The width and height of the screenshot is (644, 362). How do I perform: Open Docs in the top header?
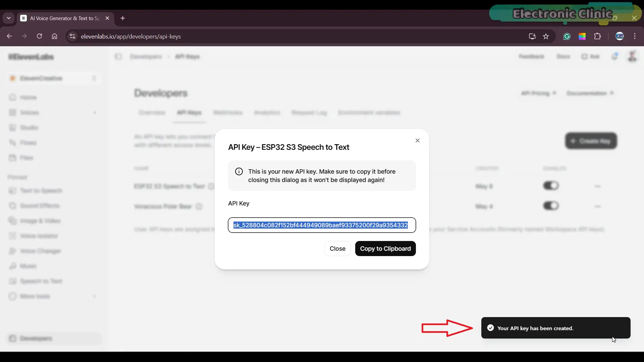563,56
